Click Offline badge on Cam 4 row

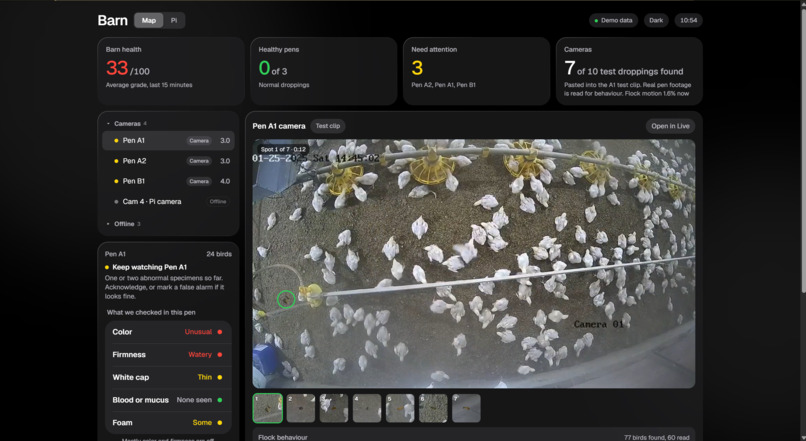(x=217, y=201)
